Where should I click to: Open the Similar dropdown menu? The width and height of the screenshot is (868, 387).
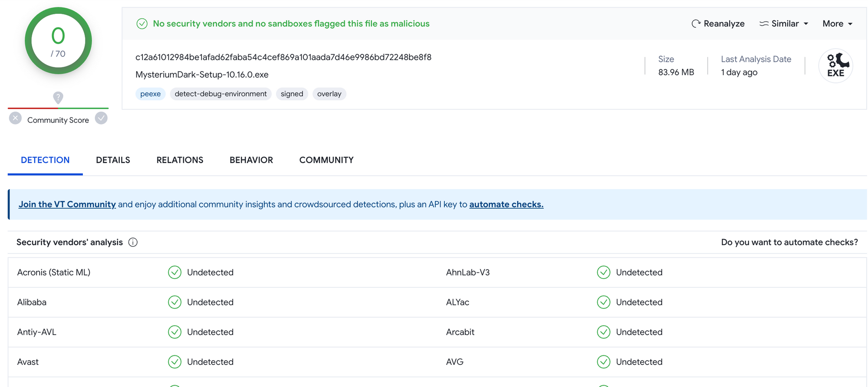(784, 23)
